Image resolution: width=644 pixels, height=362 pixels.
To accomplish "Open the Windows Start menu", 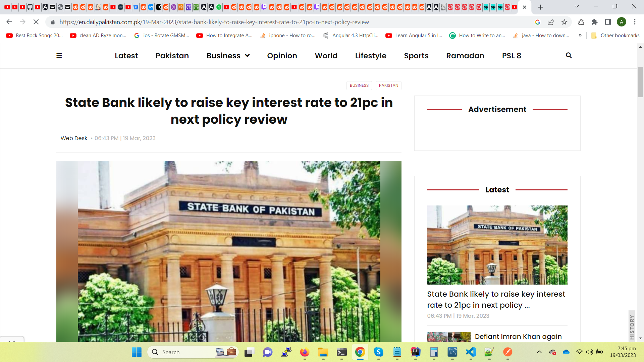I will (x=137, y=352).
